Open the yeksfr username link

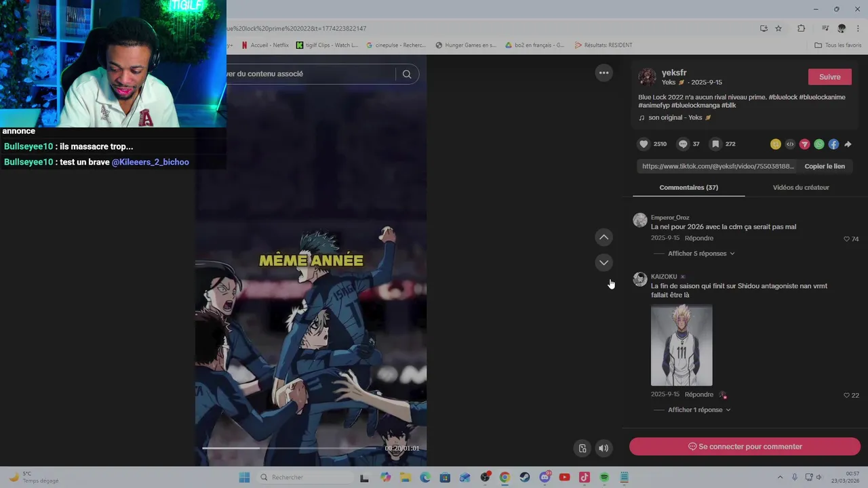(x=674, y=73)
